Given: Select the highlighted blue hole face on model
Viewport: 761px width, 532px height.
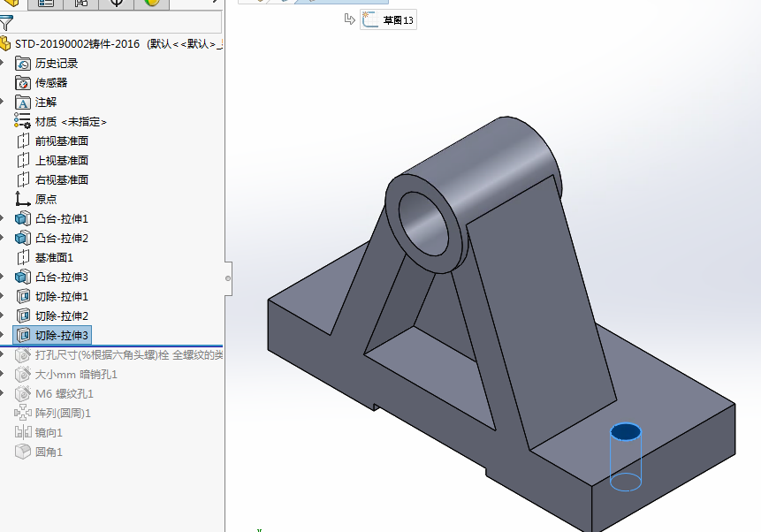Looking at the screenshot, I should click(626, 431).
